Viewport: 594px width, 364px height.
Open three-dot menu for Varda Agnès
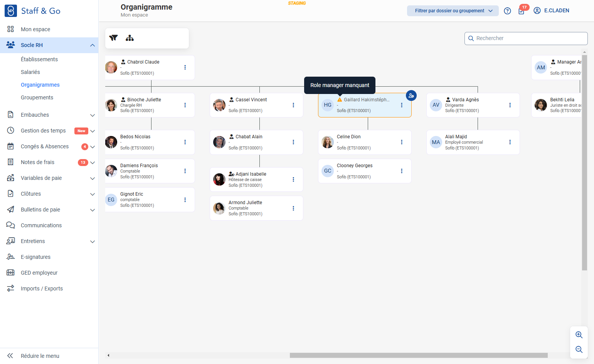pyautogui.click(x=510, y=105)
